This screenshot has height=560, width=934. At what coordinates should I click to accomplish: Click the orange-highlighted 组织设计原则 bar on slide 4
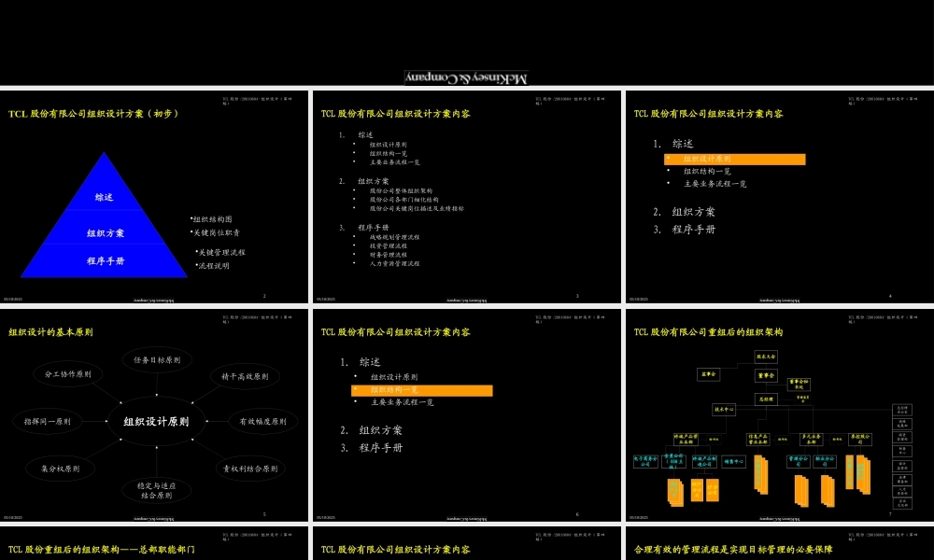[x=734, y=159]
